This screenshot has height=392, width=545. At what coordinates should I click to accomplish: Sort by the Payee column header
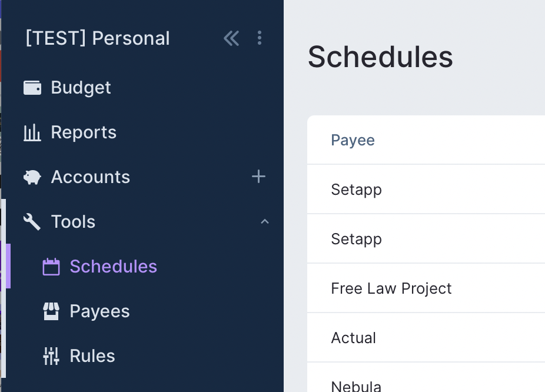pos(353,140)
